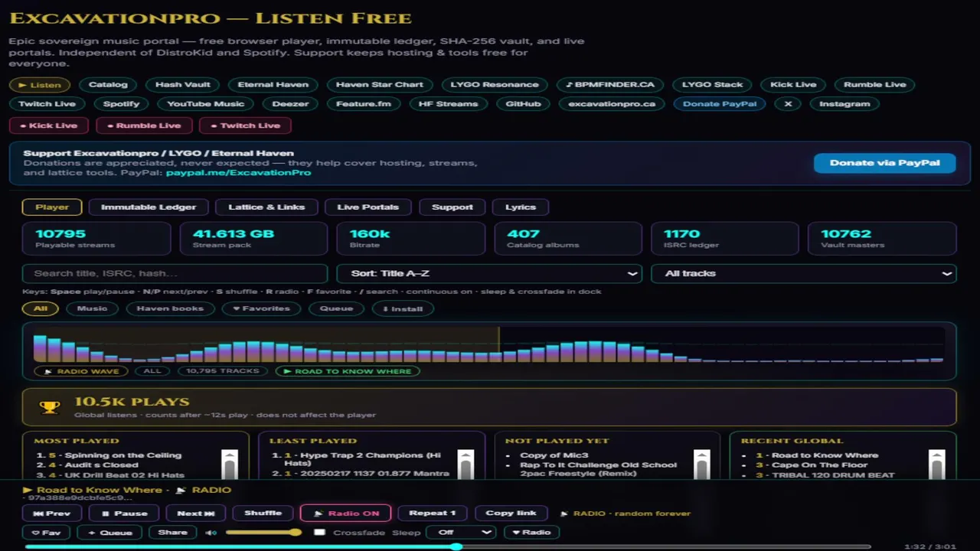This screenshot has height=551, width=980.
Task: Switch to the Player tab
Action: coord(52,207)
